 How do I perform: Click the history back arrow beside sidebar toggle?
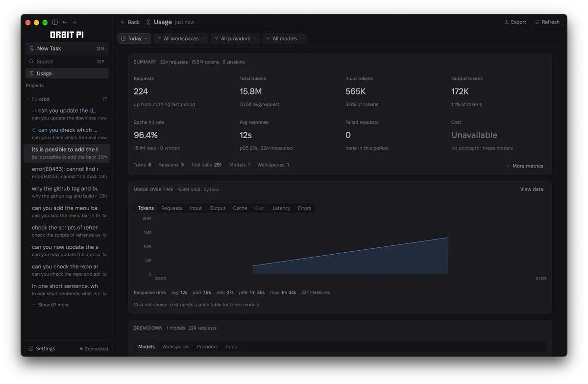(x=65, y=22)
